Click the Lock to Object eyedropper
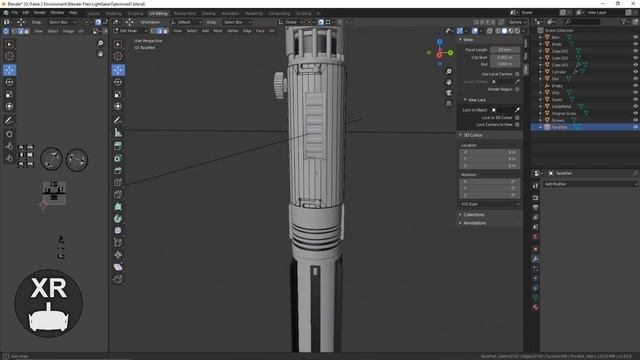This screenshot has width=640, height=360. tap(517, 110)
